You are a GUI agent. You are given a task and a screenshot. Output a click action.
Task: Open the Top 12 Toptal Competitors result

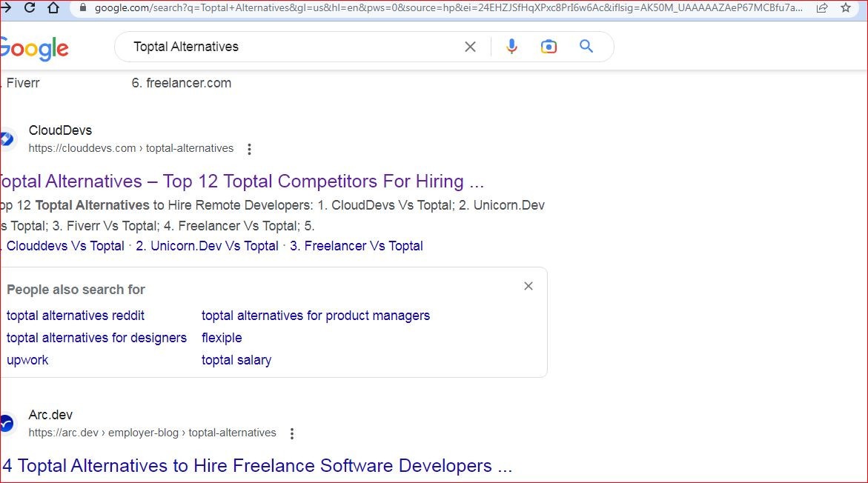pos(242,181)
